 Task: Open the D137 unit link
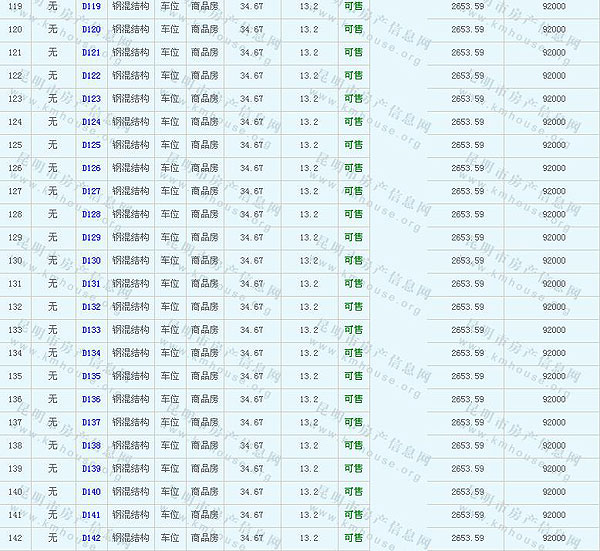coord(91,422)
